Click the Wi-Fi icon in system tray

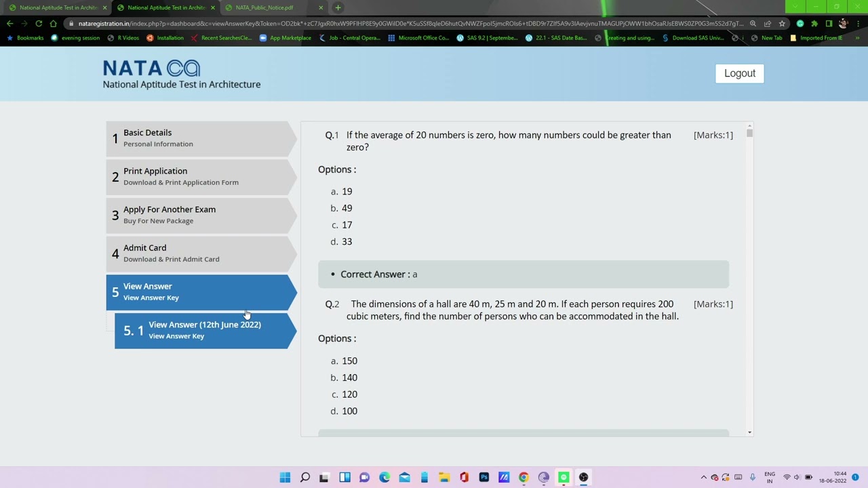coord(787,477)
